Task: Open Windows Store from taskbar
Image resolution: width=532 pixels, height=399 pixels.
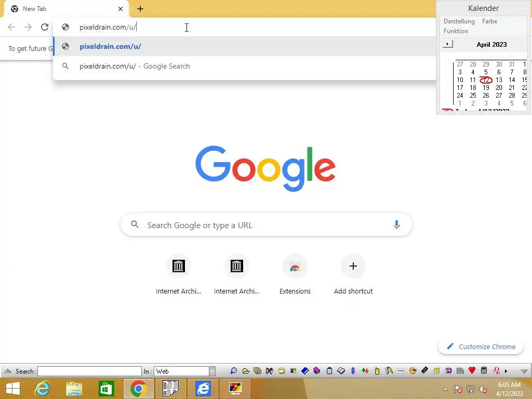Action: (106, 389)
